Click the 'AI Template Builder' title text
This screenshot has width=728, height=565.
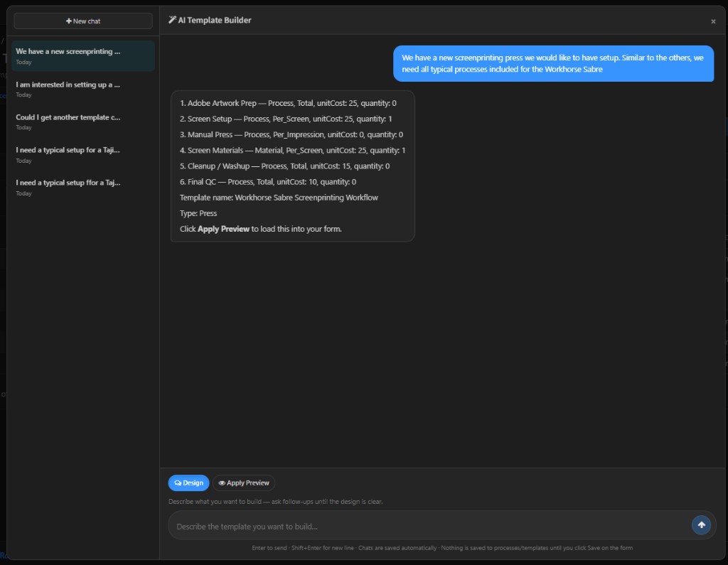pyautogui.click(x=215, y=20)
